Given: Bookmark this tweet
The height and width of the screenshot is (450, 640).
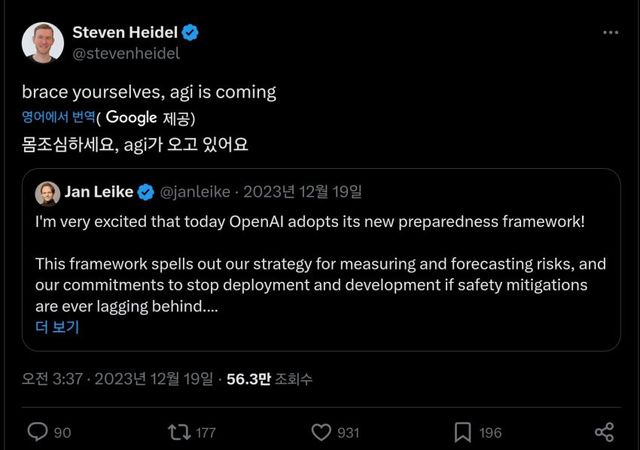Looking at the screenshot, I should tap(463, 432).
